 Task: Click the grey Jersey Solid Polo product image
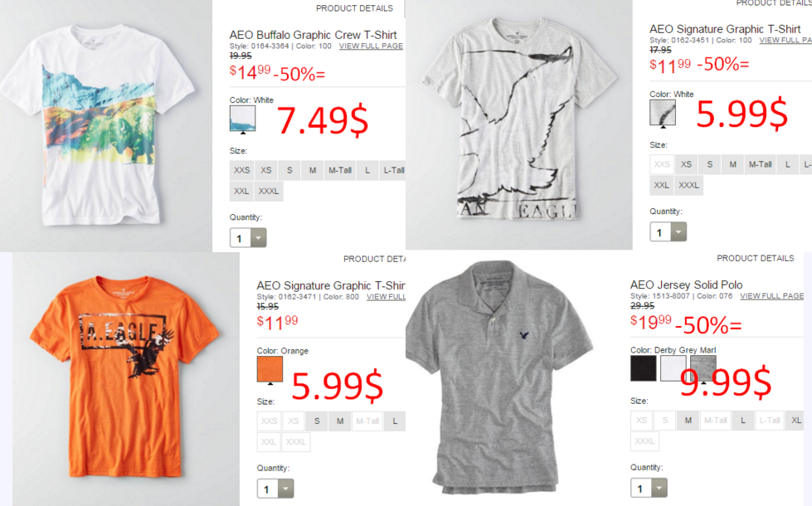point(499,378)
